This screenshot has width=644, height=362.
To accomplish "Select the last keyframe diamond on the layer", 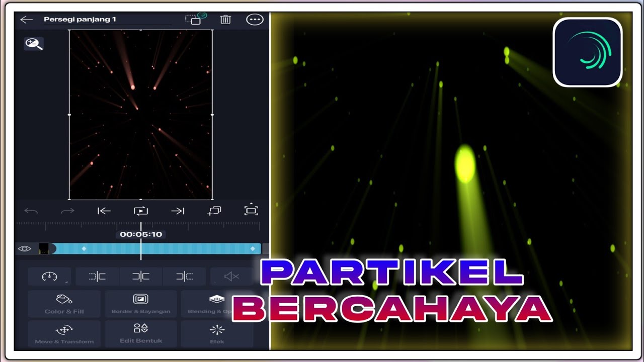I will (x=253, y=249).
